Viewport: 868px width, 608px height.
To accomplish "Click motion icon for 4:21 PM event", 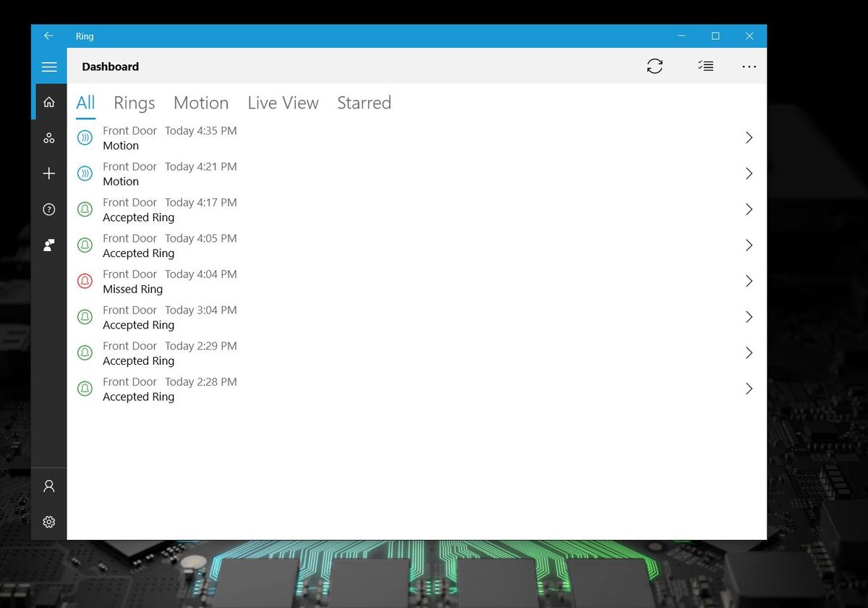I will point(85,174).
